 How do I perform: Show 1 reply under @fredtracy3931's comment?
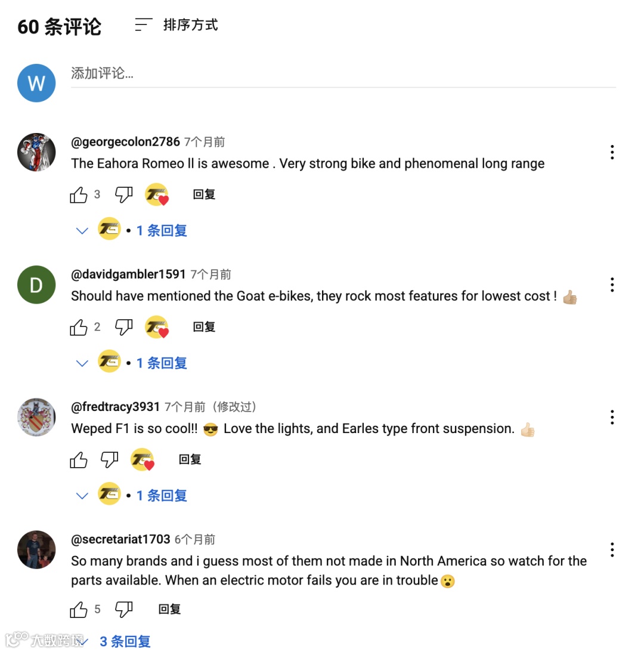pos(131,495)
